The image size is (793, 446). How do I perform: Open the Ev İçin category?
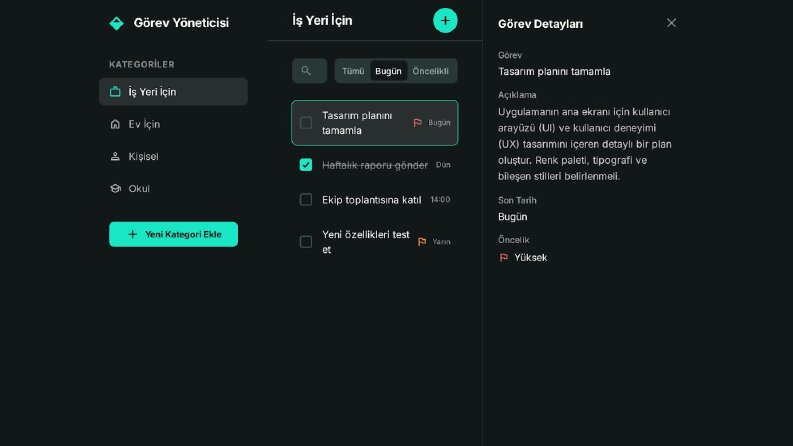pyautogui.click(x=173, y=124)
